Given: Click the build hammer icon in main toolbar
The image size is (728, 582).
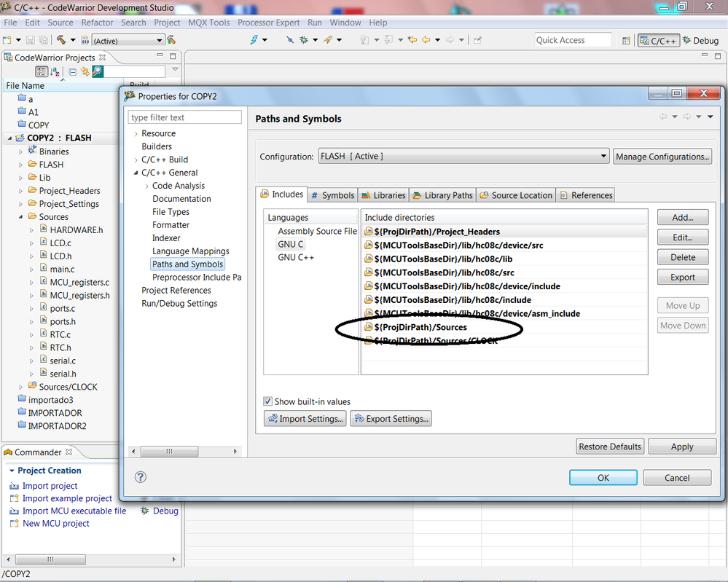Looking at the screenshot, I should point(60,40).
